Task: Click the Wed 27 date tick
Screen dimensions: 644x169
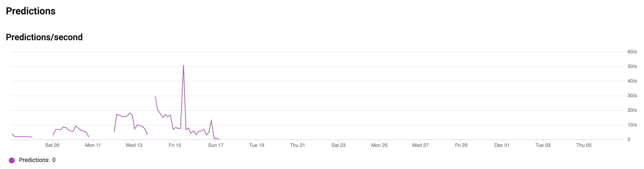Action: [420, 145]
